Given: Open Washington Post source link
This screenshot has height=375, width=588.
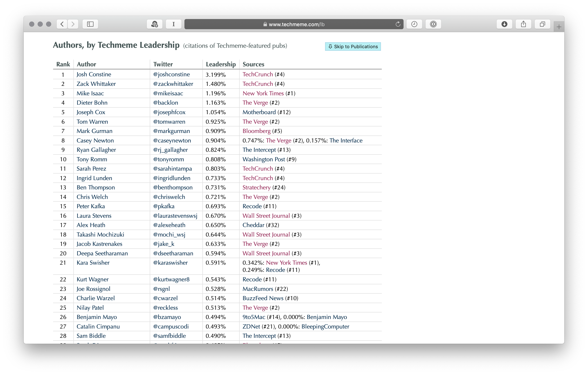Looking at the screenshot, I should (x=264, y=159).
